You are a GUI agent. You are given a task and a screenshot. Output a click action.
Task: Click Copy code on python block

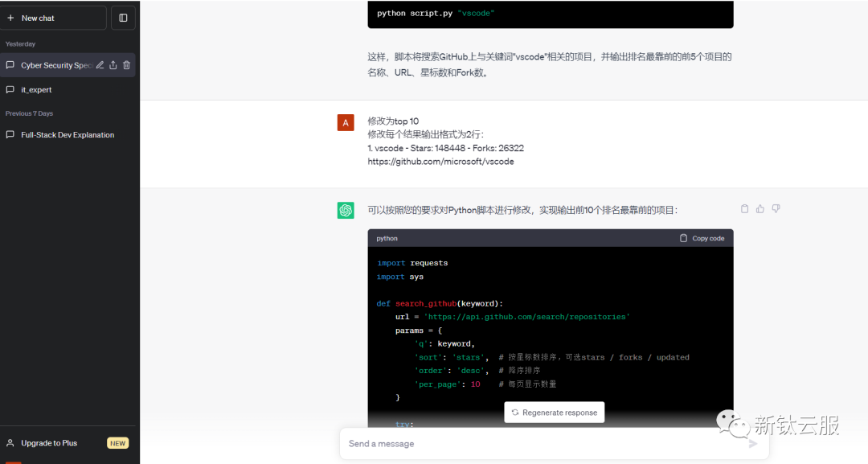click(x=702, y=238)
